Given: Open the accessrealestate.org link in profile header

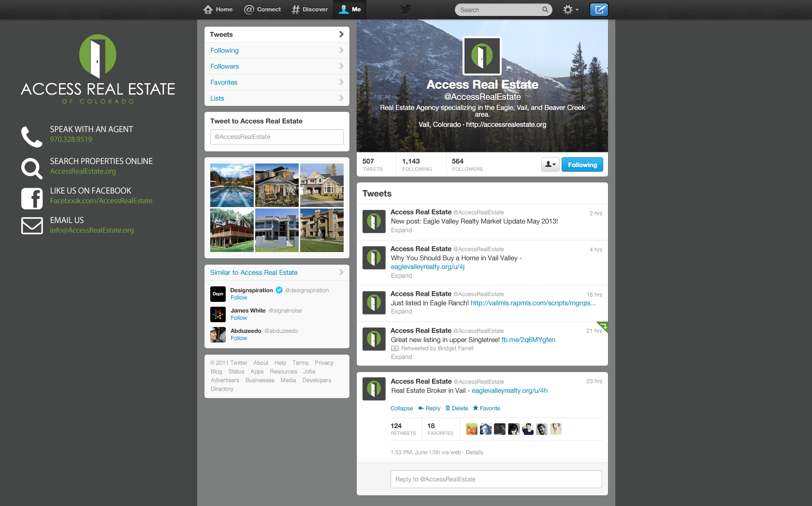Looking at the screenshot, I should point(506,124).
